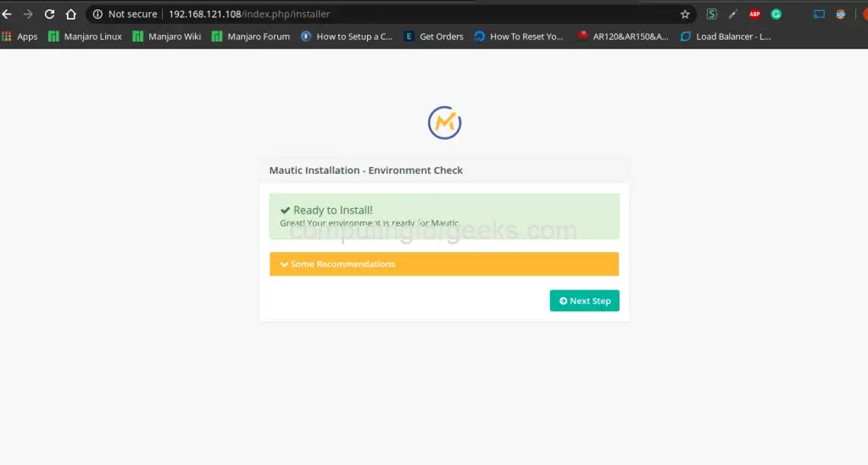Open the Manjaro Forum bookmark

coord(251,36)
